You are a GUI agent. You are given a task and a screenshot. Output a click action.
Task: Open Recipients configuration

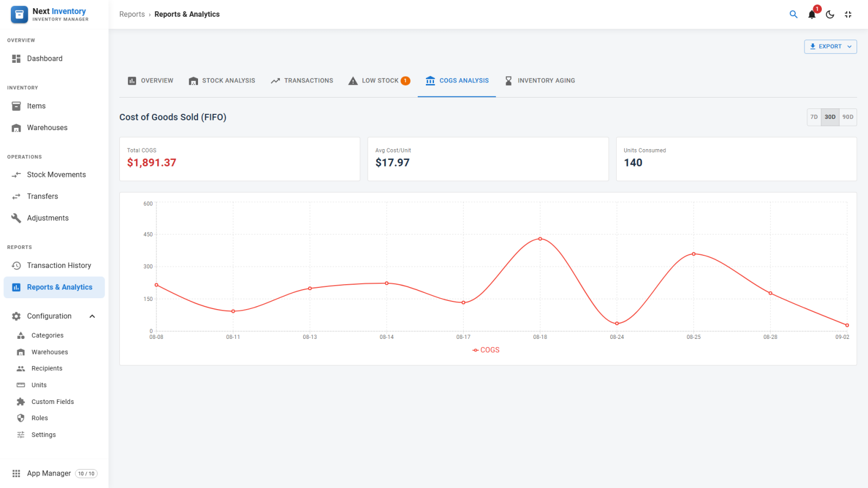tap(54, 369)
